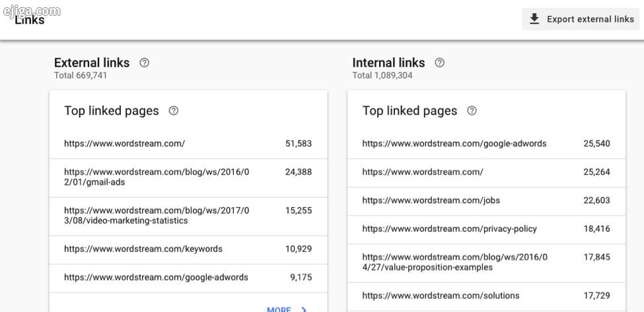This screenshot has height=312, width=644.
Task: Select internal https://www.wordstream.com/ row with 25,264
Action: click(486, 173)
